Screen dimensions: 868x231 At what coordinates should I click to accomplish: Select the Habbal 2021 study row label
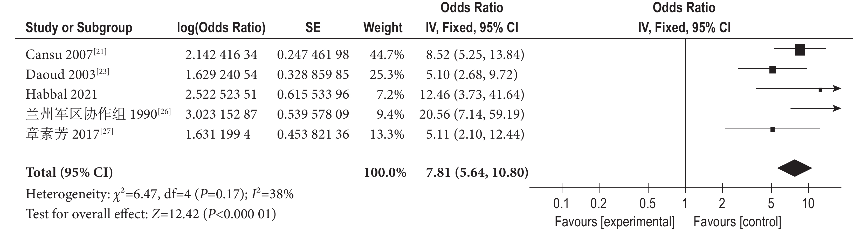[x=61, y=94]
